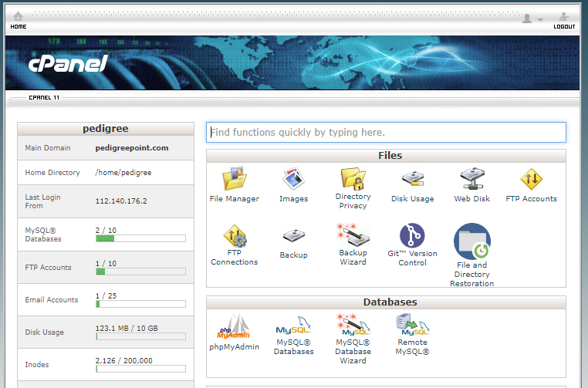This screenshot has width=588, height=388.
Task: Click the MySQL Databases usage bar
Action: pyautogui.click(x=140, y=238)
